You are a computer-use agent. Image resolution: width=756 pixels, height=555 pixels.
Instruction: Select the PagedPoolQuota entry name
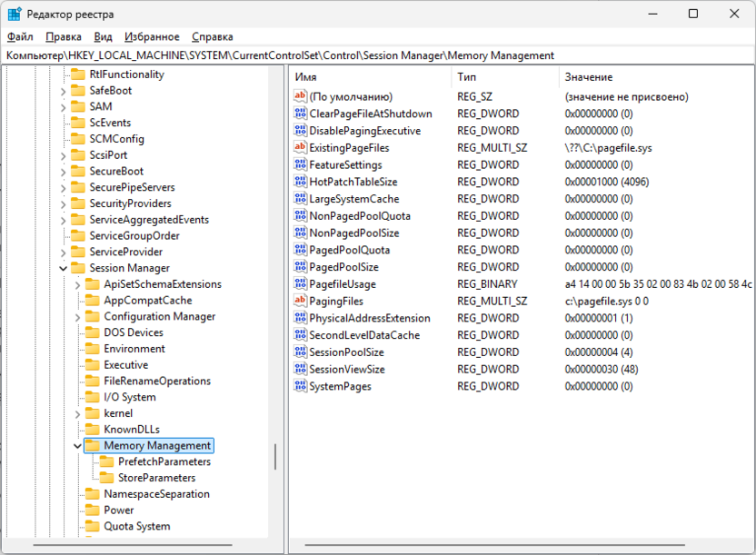[350, 250]
